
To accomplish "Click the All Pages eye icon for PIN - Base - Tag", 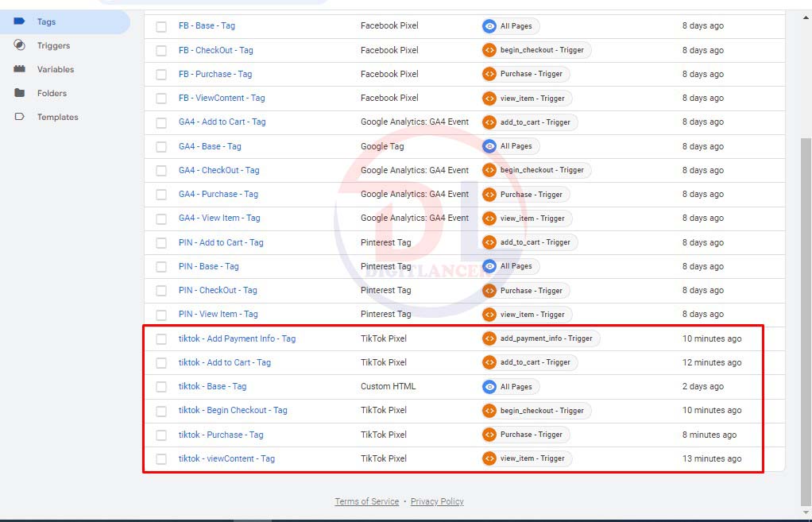I will (489, 266).
